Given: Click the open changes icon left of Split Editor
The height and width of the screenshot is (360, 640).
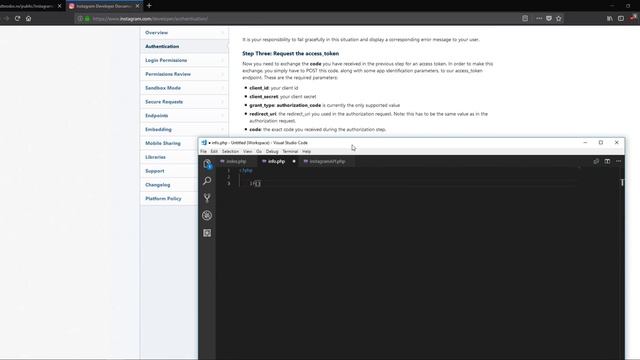Looking at the screenshot, I should click(596, 161).
